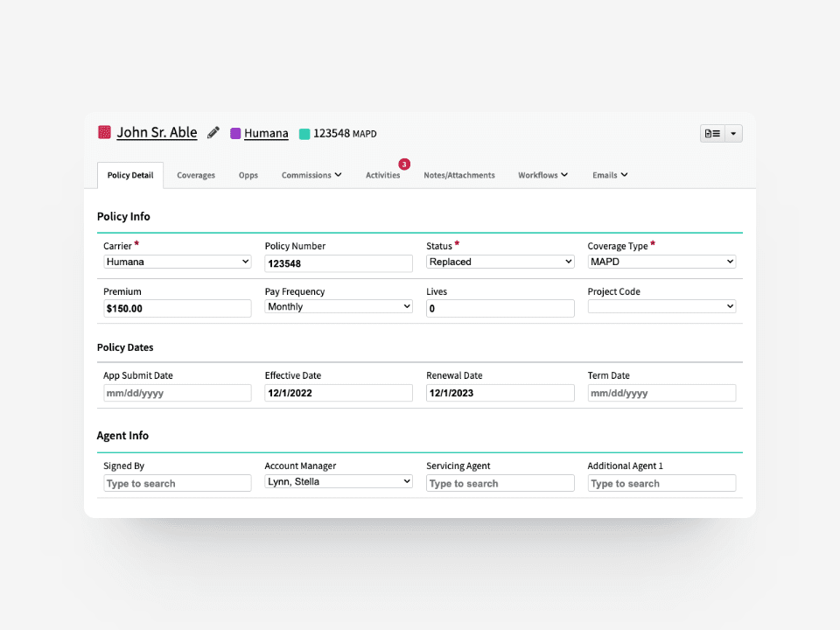Open the Account Manager dropdown showing Lynn, Stella
This screenshot has width=840, height=630.
338,481
